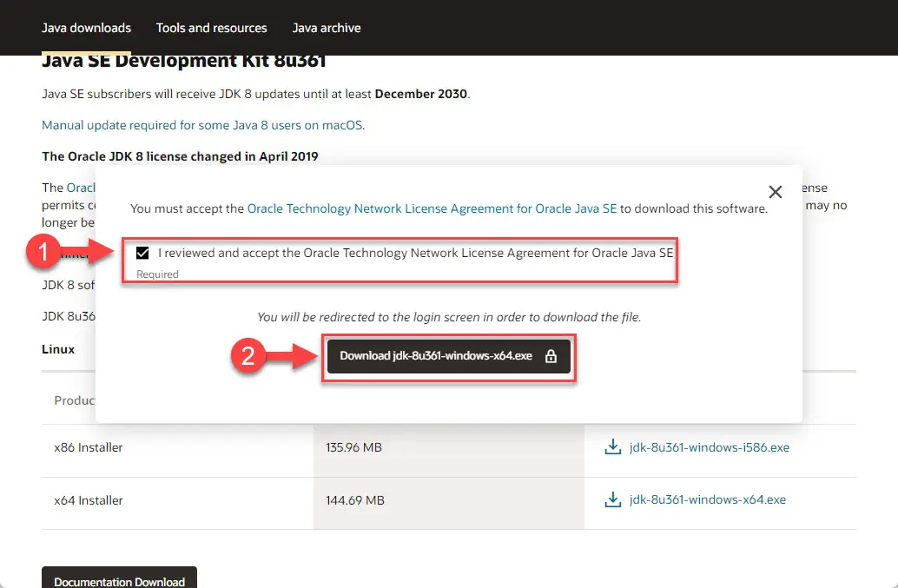Click 'I reviewed and accept' checkbox label text
The image size is (898, 588).
416,253
